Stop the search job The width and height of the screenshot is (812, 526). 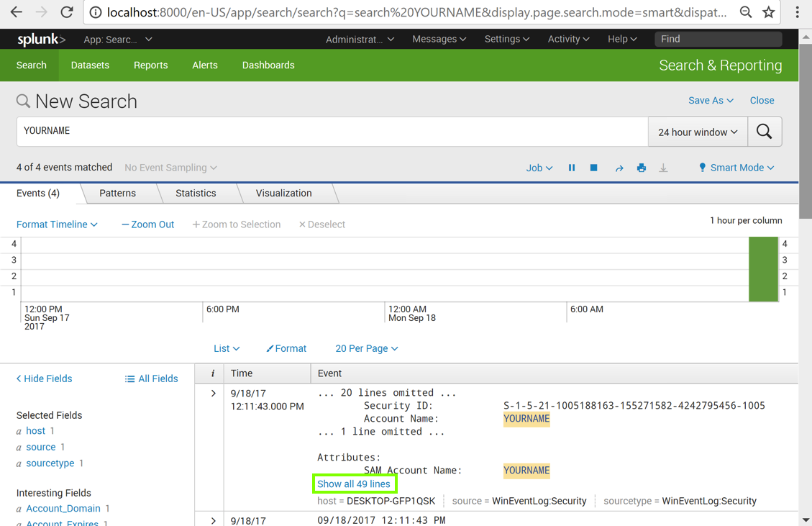(x=594, y=168)
